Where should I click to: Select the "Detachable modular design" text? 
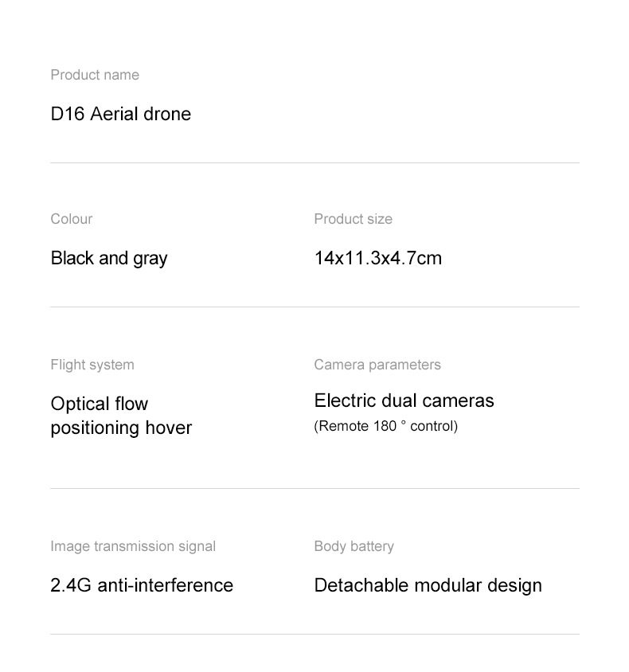click(428, 585)
